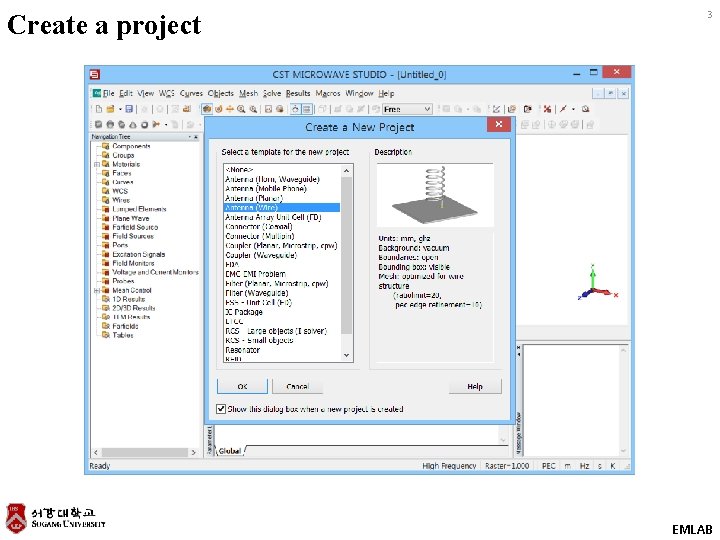Screen dimensions: 720x540
Task: Click the Extrude shape toolbar icon
Action: point(157,124)
